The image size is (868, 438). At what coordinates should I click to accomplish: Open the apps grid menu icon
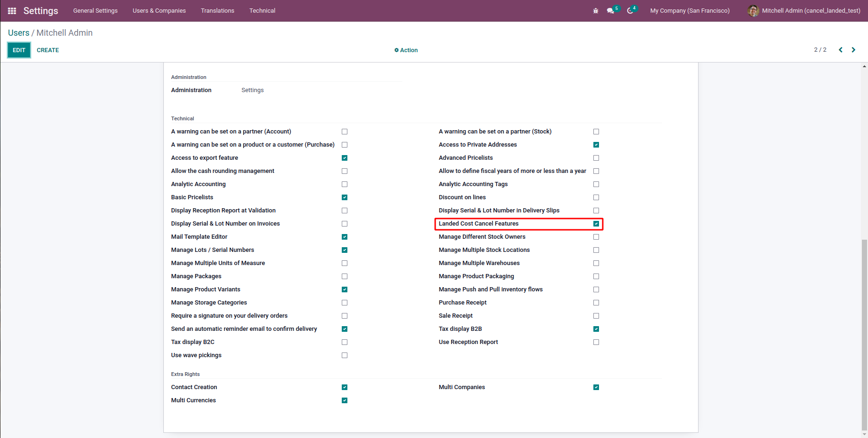pos(12,11)
